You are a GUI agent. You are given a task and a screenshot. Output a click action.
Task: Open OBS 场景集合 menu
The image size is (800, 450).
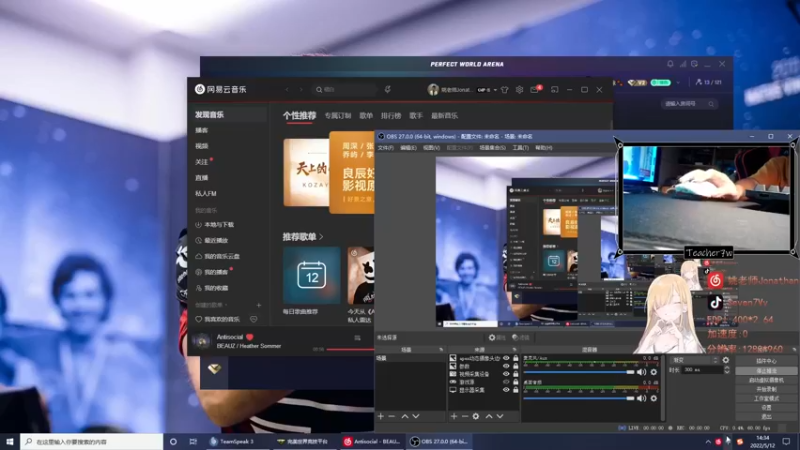pos(492,148)
